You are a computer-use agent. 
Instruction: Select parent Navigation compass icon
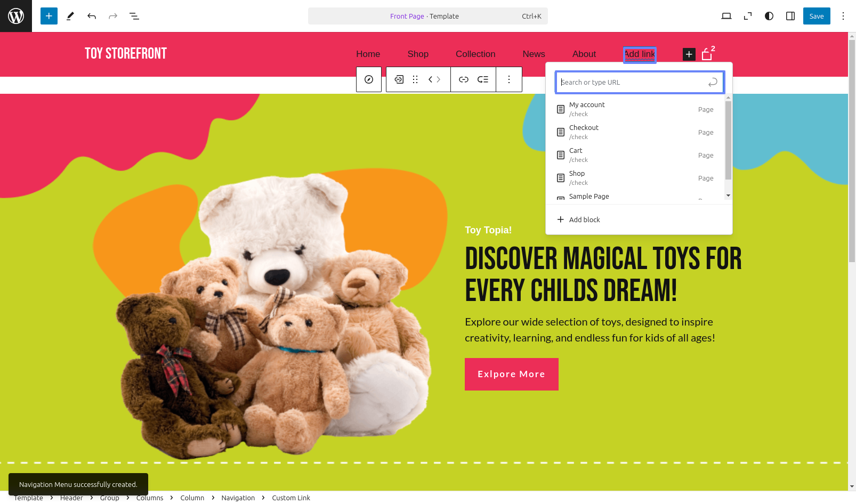369,79
